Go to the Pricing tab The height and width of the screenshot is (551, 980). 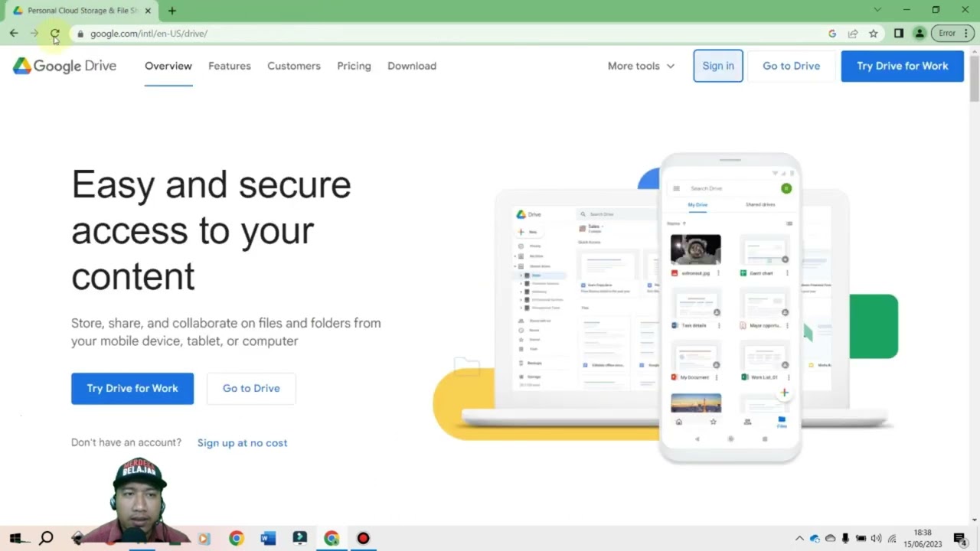coord(354,66)
